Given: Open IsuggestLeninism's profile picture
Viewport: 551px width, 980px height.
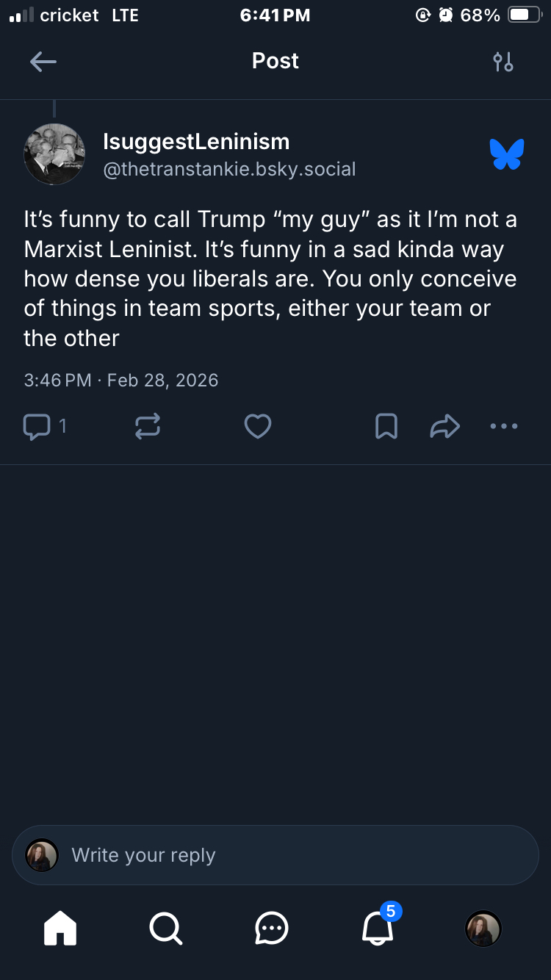Looking at the screenshot, I should point(54,154).
